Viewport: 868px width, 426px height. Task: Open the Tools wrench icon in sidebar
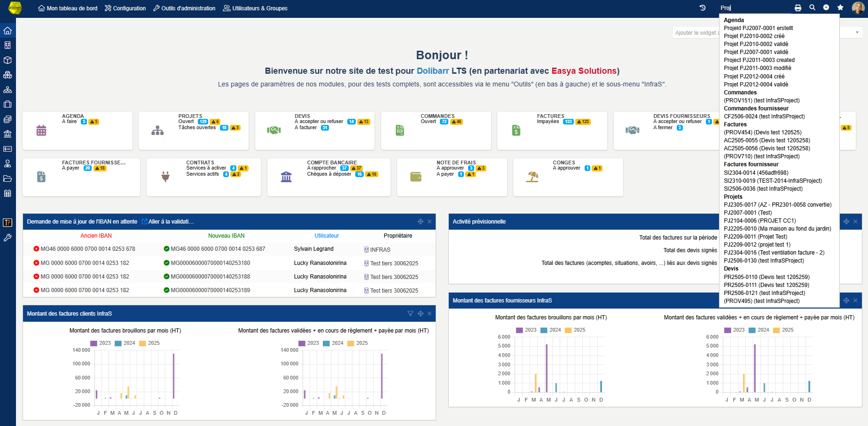[x=8, y=238]
